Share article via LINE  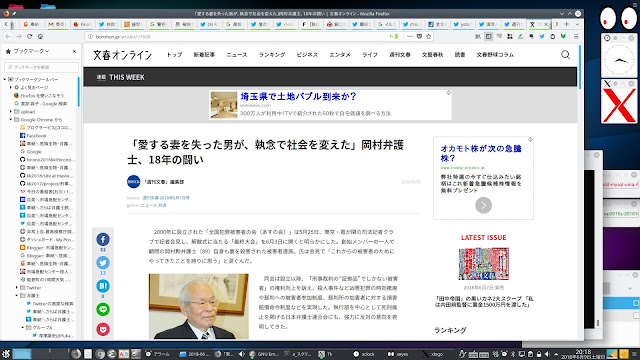[x=103, y=309]
